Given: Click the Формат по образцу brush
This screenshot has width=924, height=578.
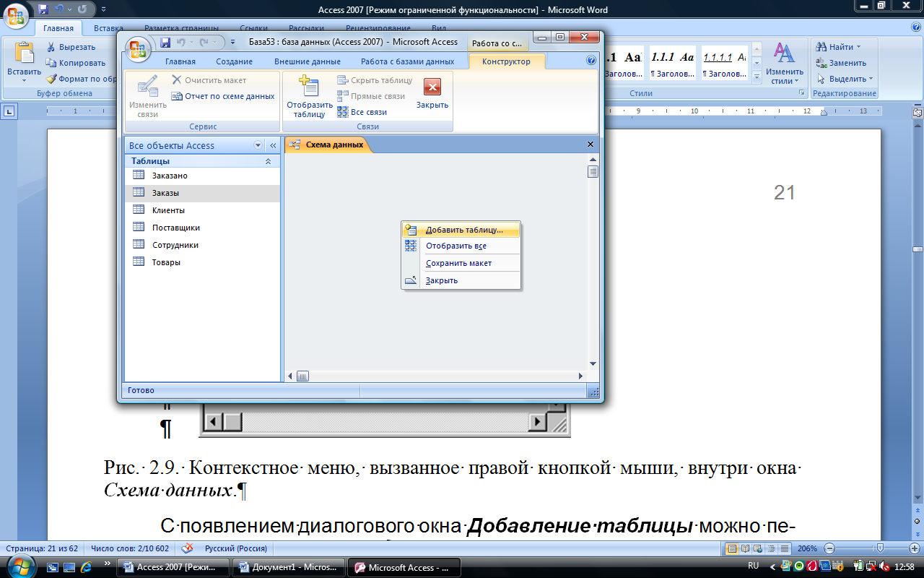Looking at the screenshot, I should (x=52, y=79).
